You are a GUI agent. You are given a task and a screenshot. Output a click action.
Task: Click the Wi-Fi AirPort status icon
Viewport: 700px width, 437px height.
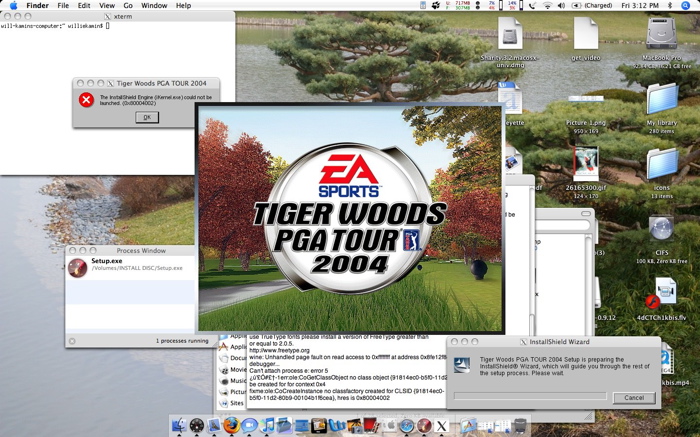[x=547, y=5]
